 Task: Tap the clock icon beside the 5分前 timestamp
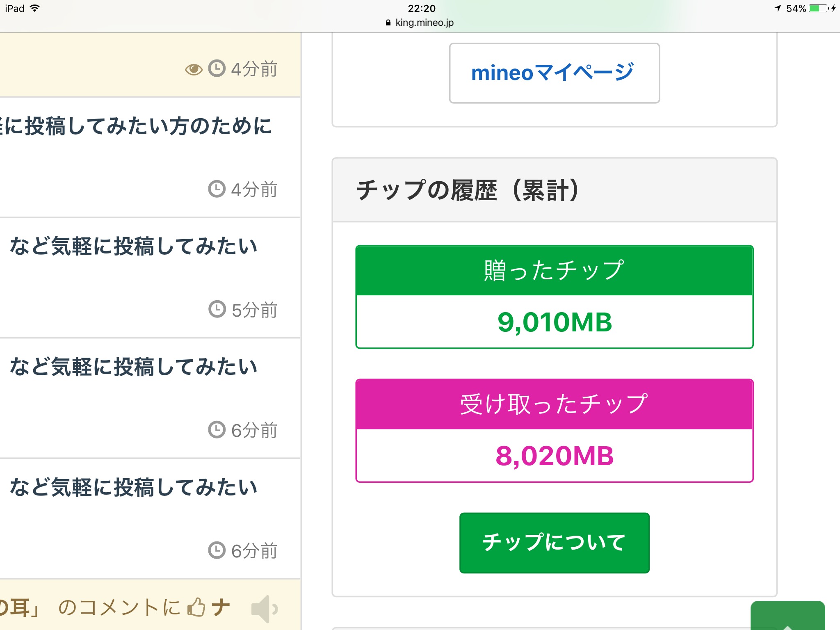tap(217, 309)
